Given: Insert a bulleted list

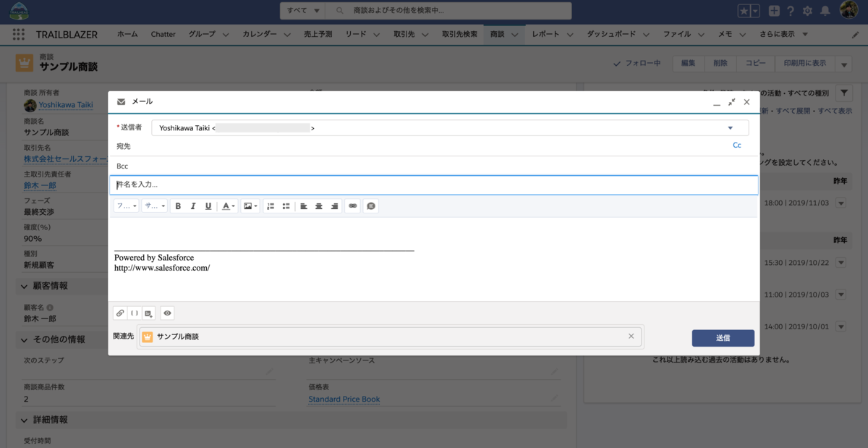Looking at the screenshot, I should 286,206.
